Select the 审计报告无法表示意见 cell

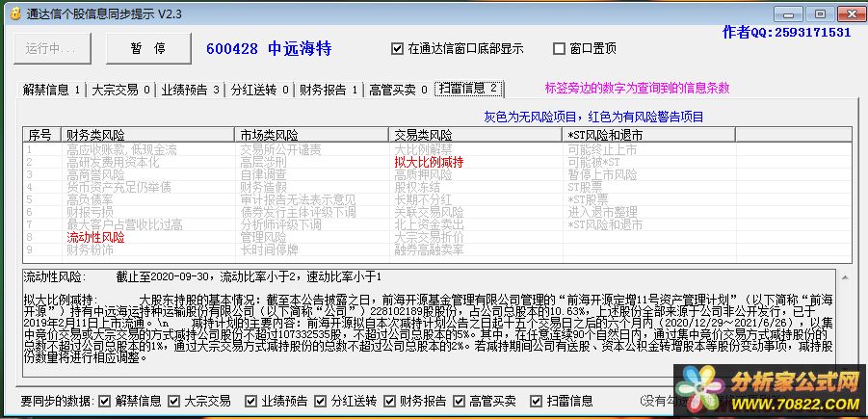(x=298, y=199)
